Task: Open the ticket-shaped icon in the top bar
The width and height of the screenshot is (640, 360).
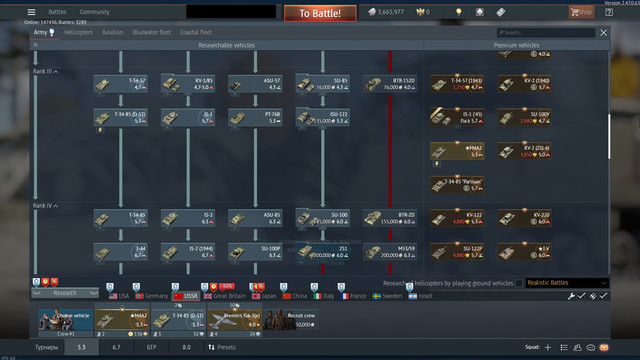Action: [500, 12]
